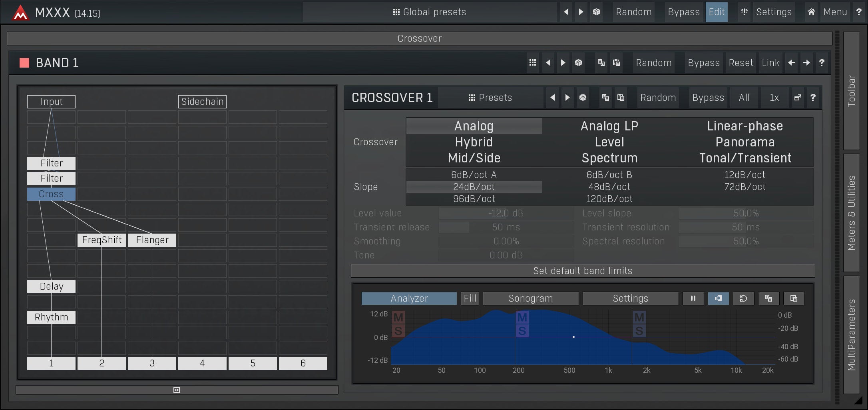Pause the analyzer display
This screenshot has height=410, width=868.
(x=693, y=298)
